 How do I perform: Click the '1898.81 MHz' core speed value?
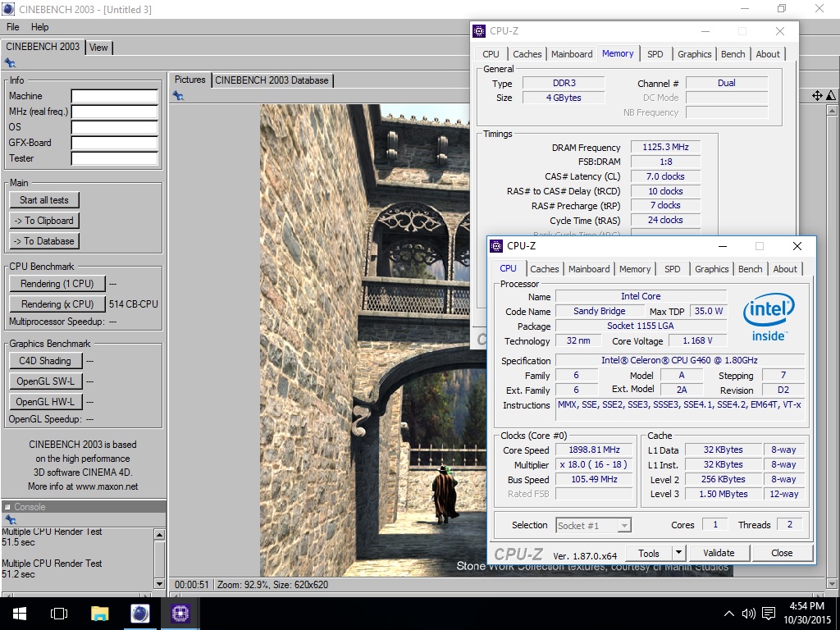coord(594,450)
